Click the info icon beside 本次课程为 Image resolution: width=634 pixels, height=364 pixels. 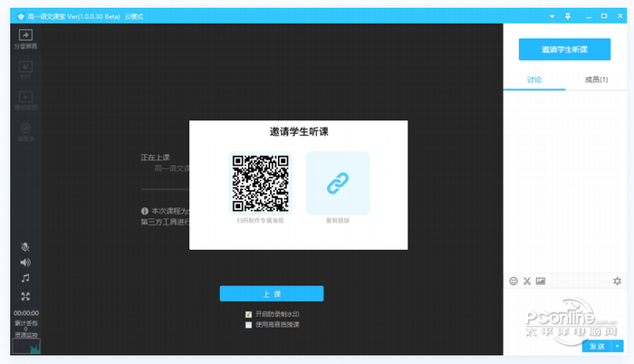144,211
